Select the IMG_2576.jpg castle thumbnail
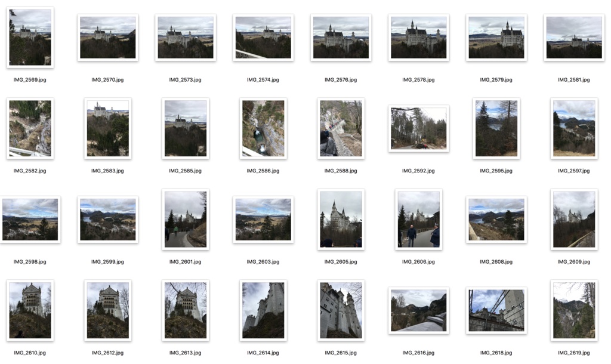Image resolution: width=611 pixels, height=364 pixels. tap(341, 38)
